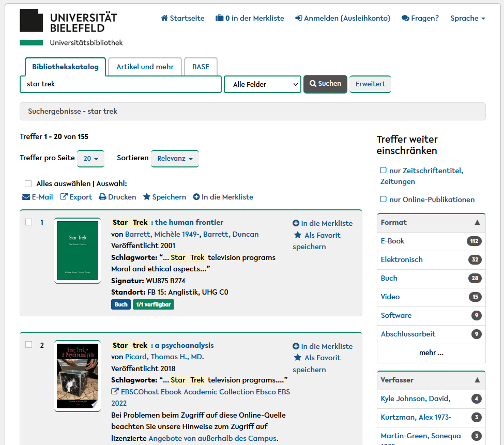This screenshot has width=504, height=445.
Task: Click the magnifier icon on Suchen button
Action: tap(313, 84)
